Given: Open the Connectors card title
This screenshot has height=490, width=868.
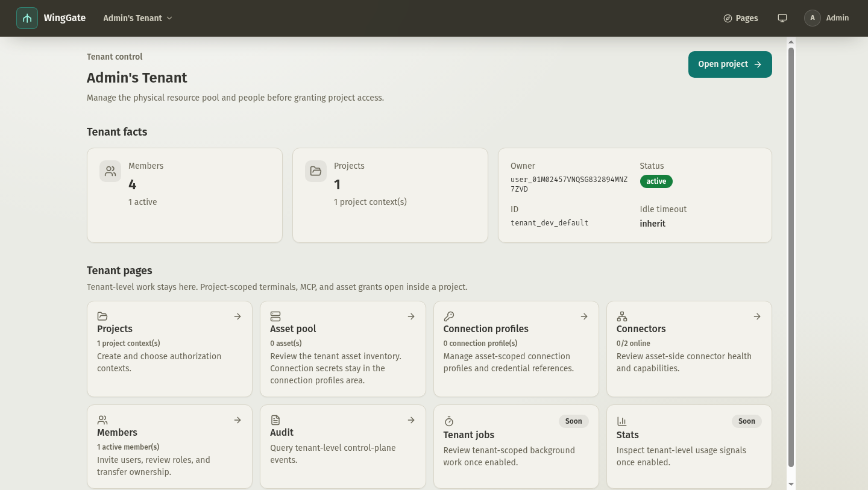Looking at the screenshot, I should [x=641, y=329].
